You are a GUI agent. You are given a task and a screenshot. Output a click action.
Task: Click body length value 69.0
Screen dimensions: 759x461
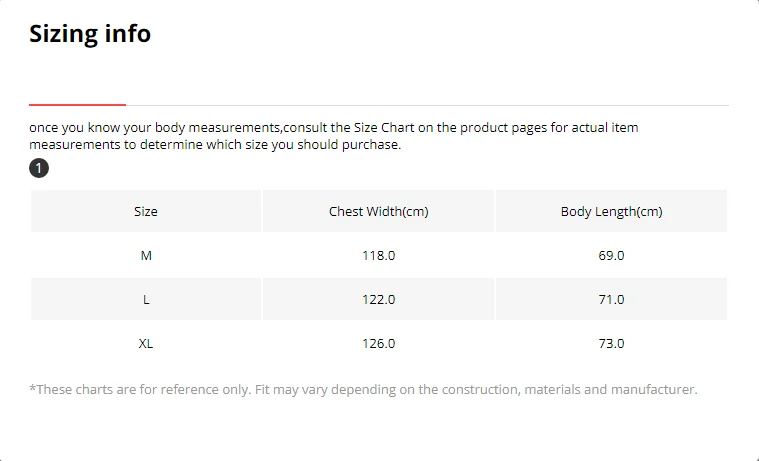611,255
